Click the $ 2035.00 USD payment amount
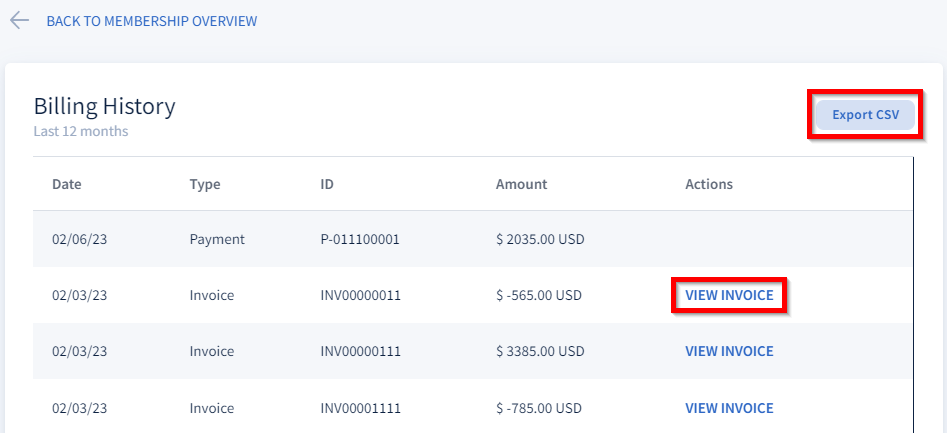The height and width of the screenshot is (433, 947). [x=540, y=240]
